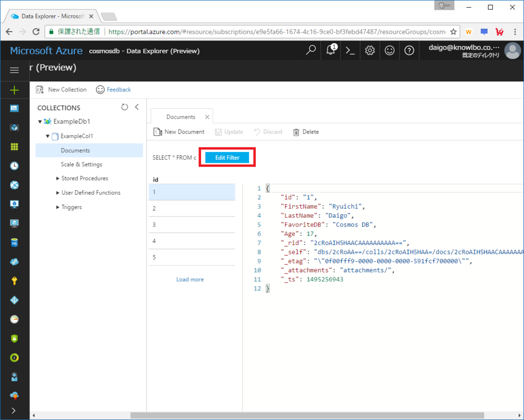Screen dimensions: 524x420
Task: Click the search magnifier in the Azure header
Action: pos(311,50)
